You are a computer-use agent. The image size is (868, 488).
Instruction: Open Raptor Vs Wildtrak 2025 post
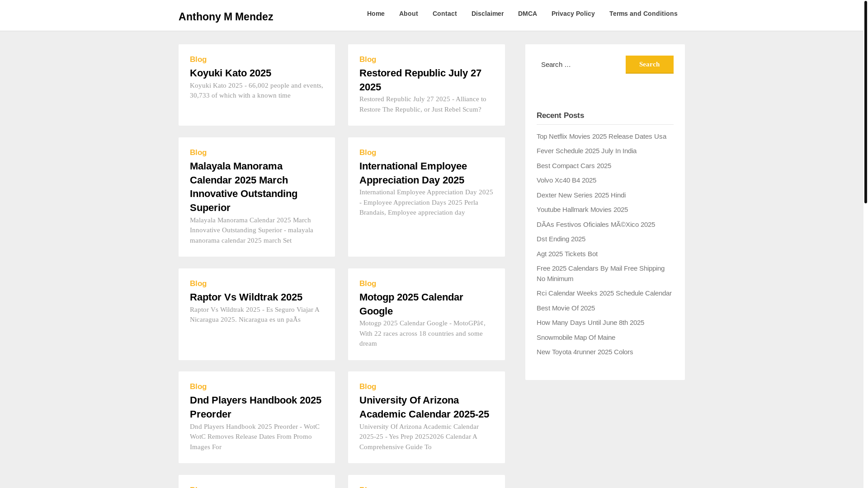coord(246,297)
